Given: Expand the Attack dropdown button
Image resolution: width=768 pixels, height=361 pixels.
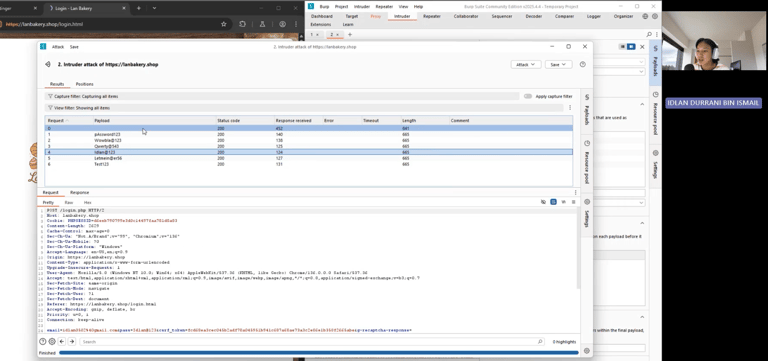Looking at the screenshot, I should tap(526, 64).
